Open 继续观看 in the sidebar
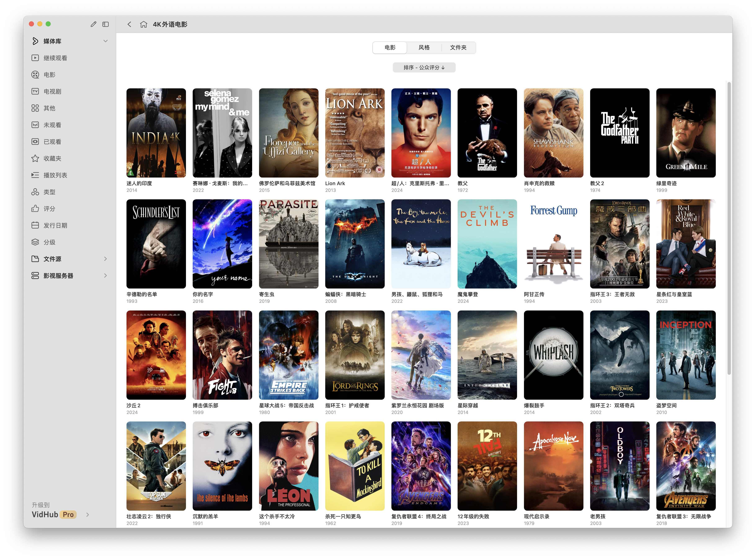The width and height of the screenshot is (756, 559). click(55, 58)
